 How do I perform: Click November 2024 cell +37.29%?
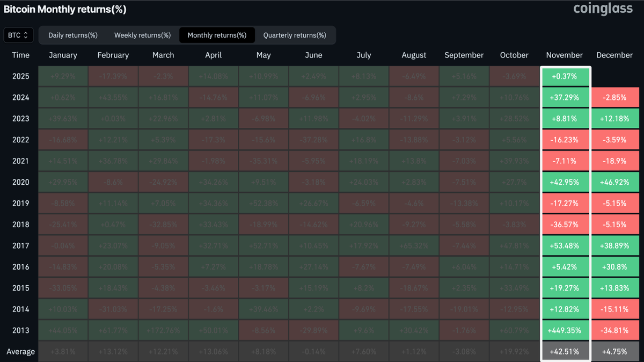coord(565,97)
